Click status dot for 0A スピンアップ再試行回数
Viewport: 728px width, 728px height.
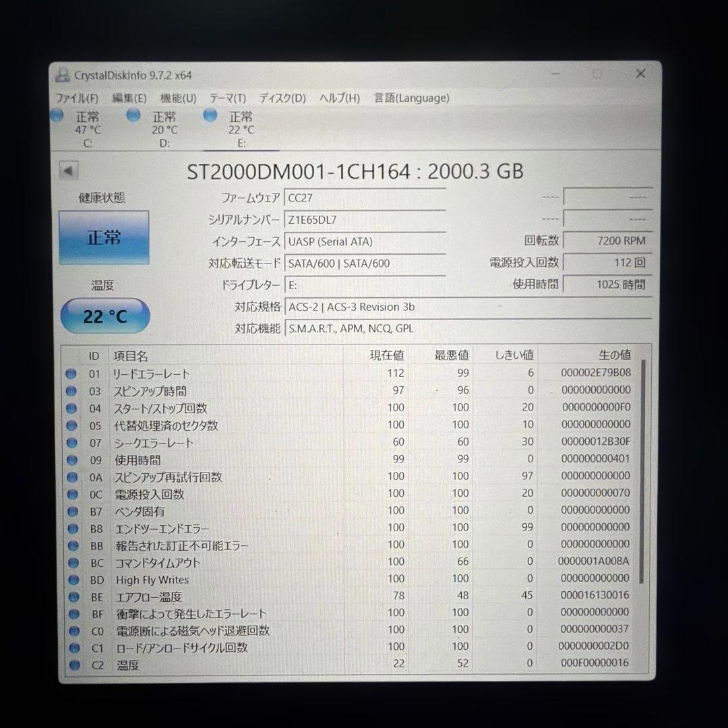coord(72,477)
